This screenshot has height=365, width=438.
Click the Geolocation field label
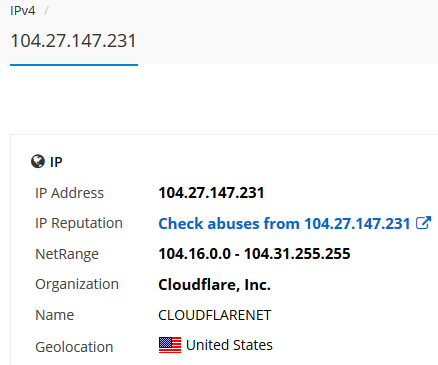pyautogui.click(x=74, y=347)
